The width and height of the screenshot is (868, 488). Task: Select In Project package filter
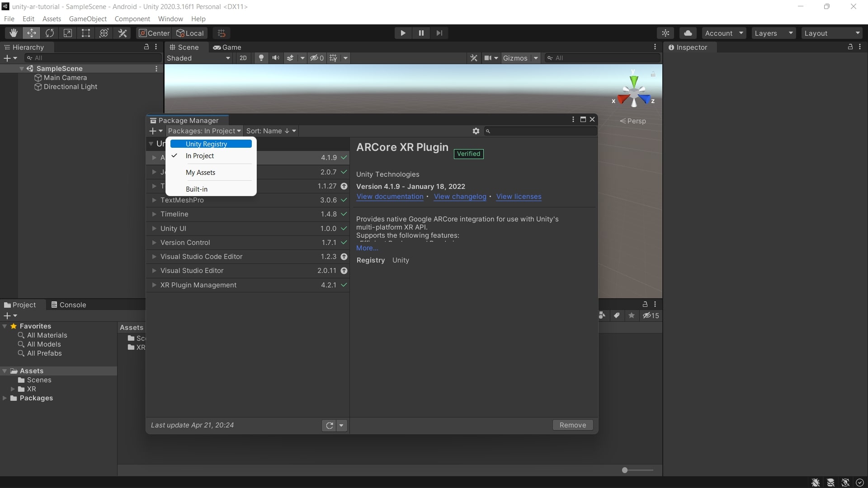click(x=200, y=155)
